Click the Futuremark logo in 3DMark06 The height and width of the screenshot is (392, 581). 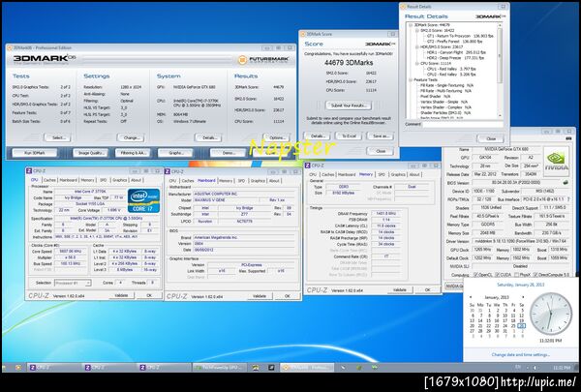tap(265, 59)
